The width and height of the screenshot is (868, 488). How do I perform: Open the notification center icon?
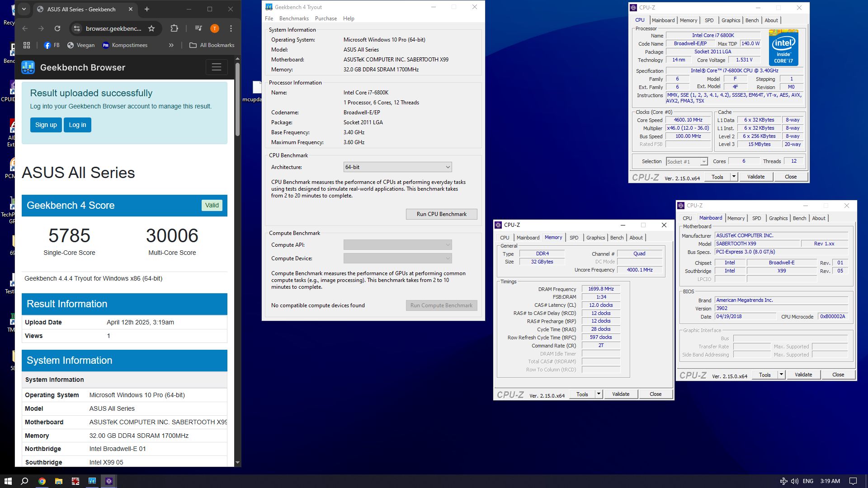pos(853,481)
